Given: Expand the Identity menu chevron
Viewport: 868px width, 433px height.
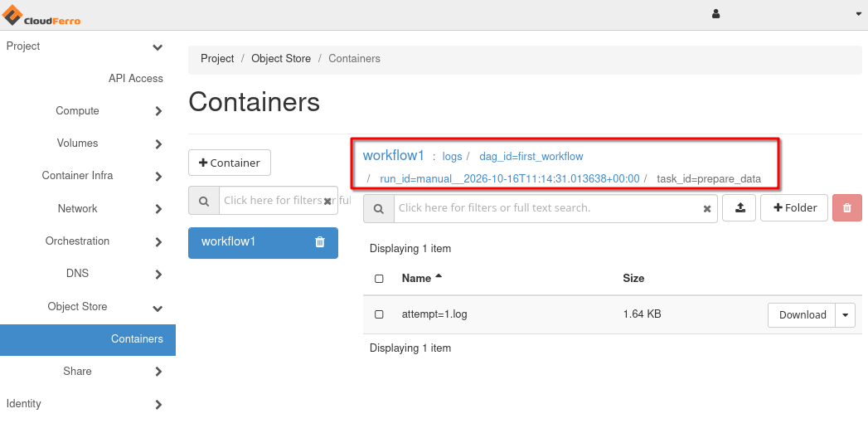Looking at the screenshot, I should [x=158, y=404].
